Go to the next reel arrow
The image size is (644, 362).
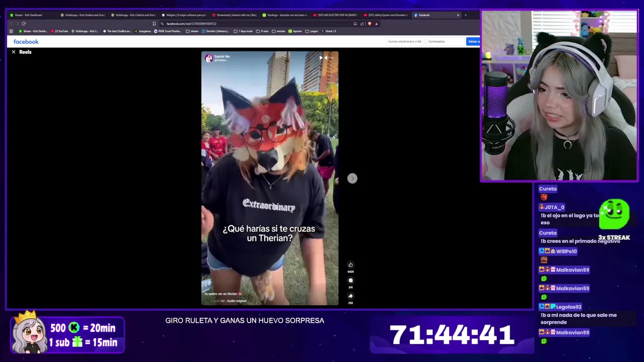click(352, 178)
